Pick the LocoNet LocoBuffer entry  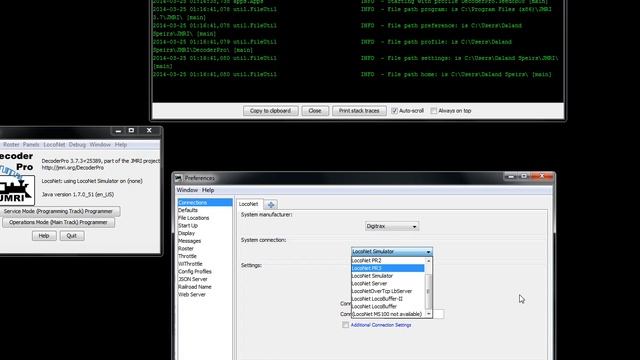pos(388,306)
